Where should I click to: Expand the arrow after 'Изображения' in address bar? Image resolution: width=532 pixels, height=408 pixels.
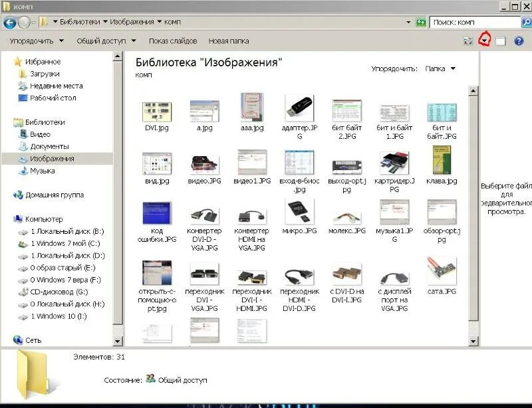(159, 22)
